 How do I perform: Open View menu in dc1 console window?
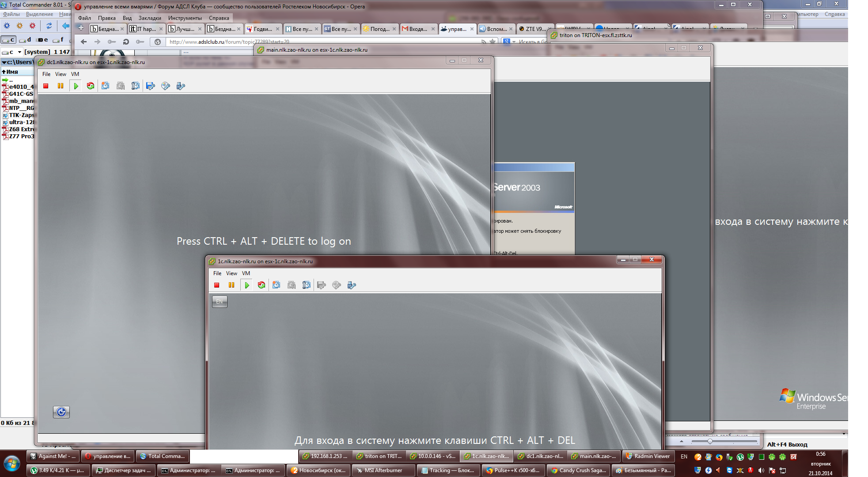61,74
